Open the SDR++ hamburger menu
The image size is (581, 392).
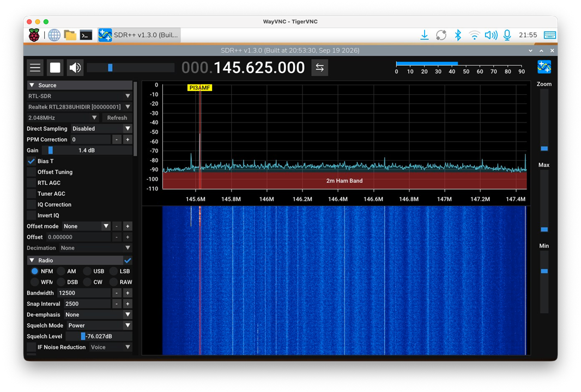click(35, 68)
